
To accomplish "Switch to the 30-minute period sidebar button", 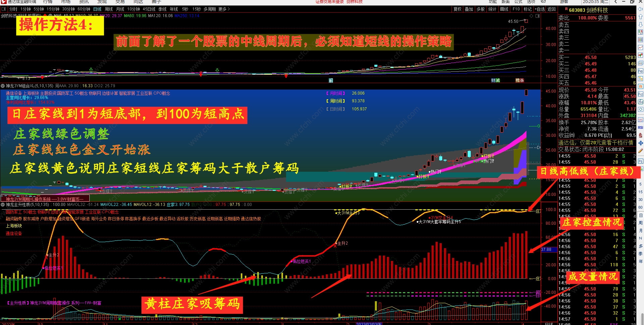I will (641, 200).
